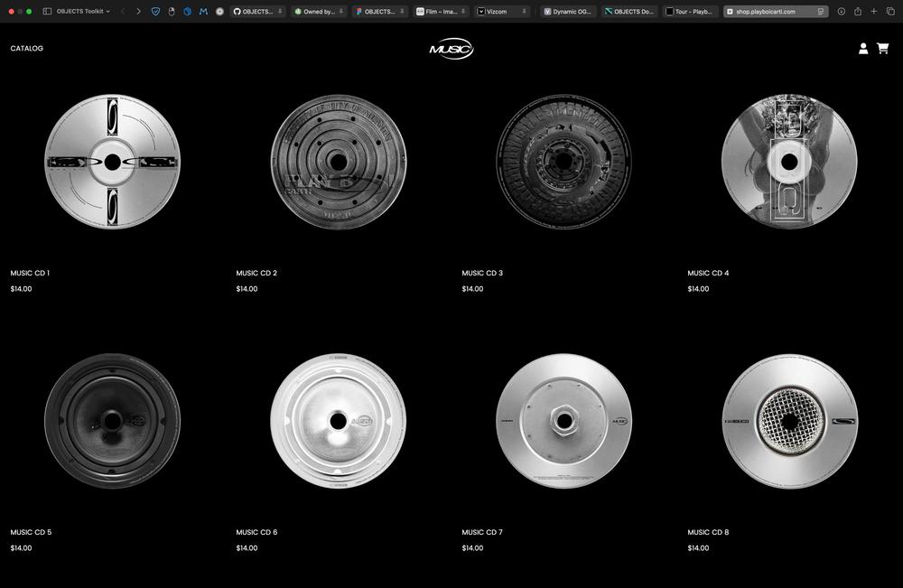Open the MUSIC CD 3 product link
This screenshot has width=903, height=588.
(x=482, y=273)
